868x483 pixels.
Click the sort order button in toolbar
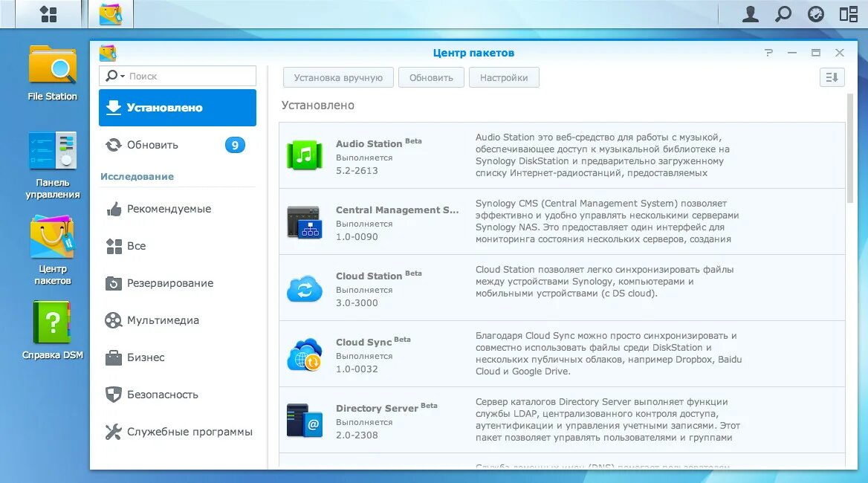(x=832, y=77)
